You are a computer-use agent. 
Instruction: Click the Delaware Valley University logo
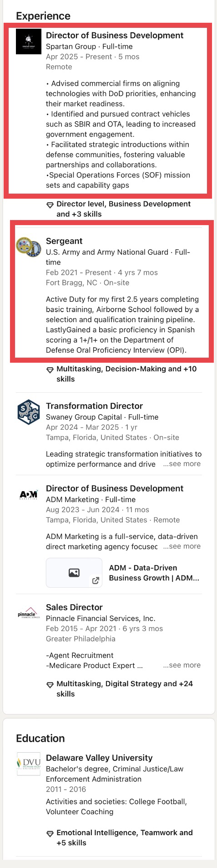pos(28,764)
